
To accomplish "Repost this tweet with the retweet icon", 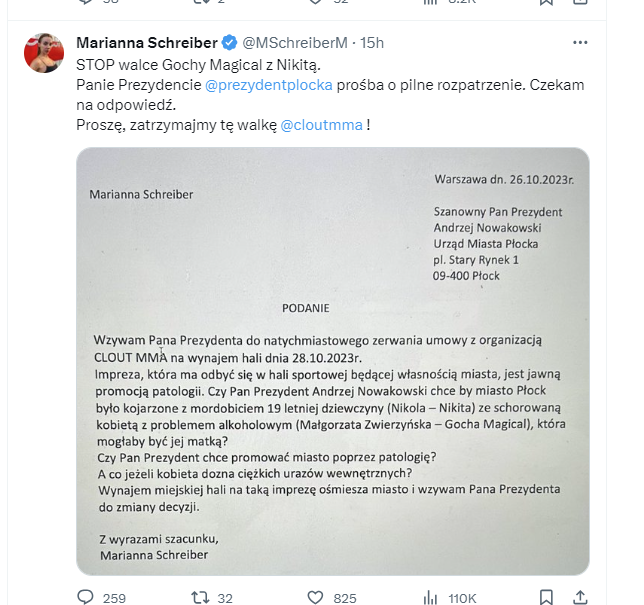I will pyautogui.click(x=200, y=598).
